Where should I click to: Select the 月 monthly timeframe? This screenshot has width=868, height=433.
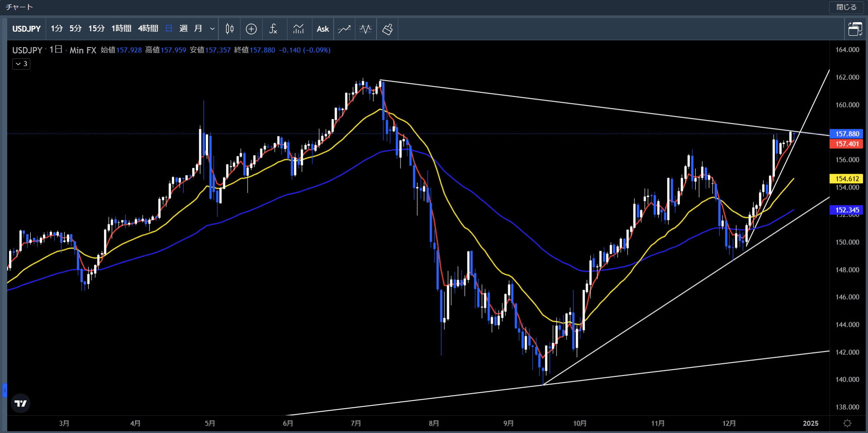coord(198,29)
